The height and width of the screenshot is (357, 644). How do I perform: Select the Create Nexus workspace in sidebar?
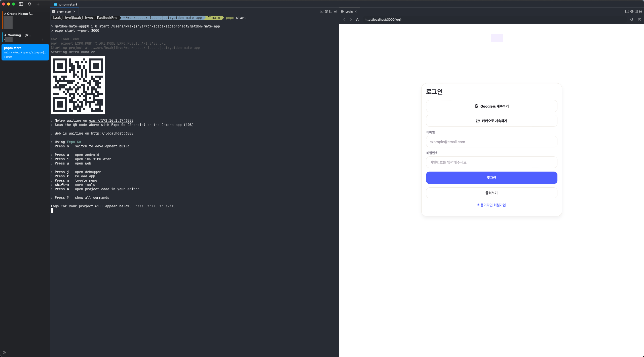tap(25, 20)
